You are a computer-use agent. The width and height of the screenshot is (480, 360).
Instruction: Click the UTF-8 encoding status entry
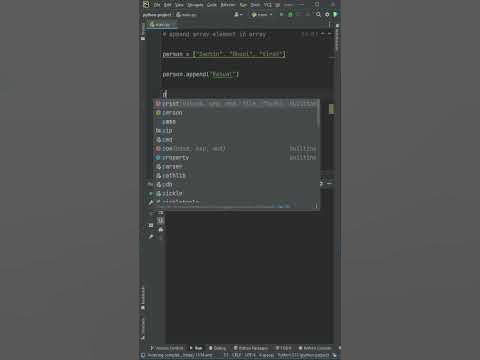pyautogui.click(x=250, y=355)
